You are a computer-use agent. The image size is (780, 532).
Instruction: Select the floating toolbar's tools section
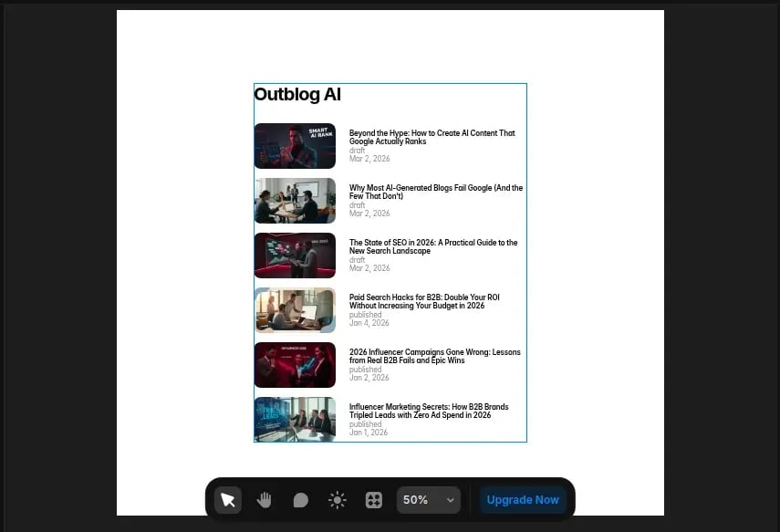tap(300, 499)
